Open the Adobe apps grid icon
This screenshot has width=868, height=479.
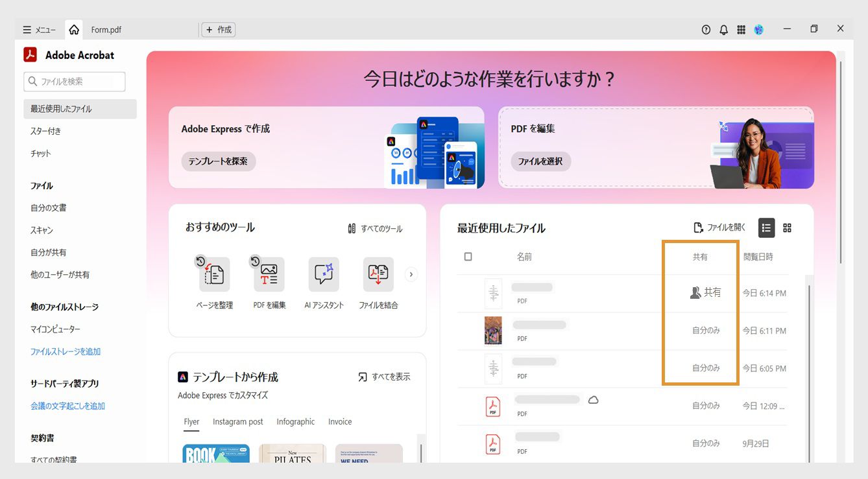pyautogui.click(x=741, y=29)
